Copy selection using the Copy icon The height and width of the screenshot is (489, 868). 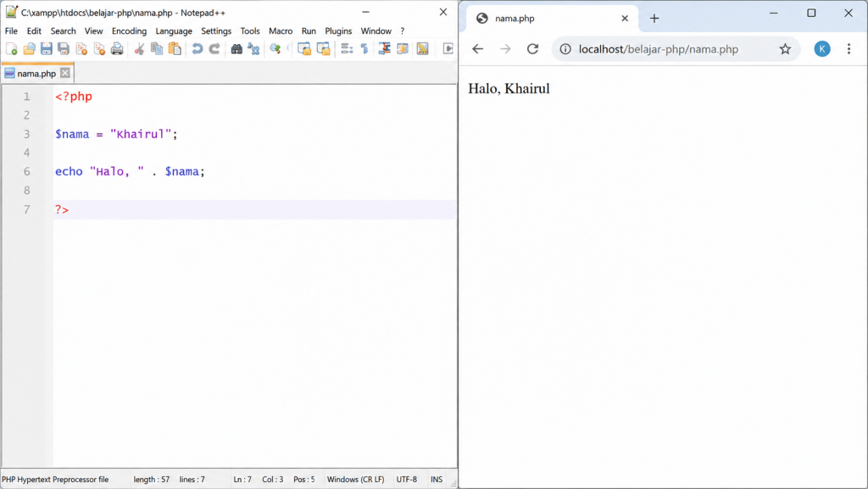point(157,49)
